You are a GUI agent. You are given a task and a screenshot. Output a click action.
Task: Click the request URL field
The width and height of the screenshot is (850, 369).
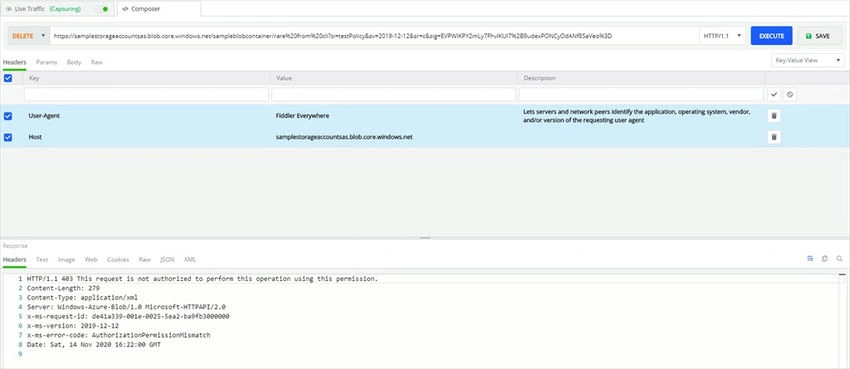click(374, 36)
